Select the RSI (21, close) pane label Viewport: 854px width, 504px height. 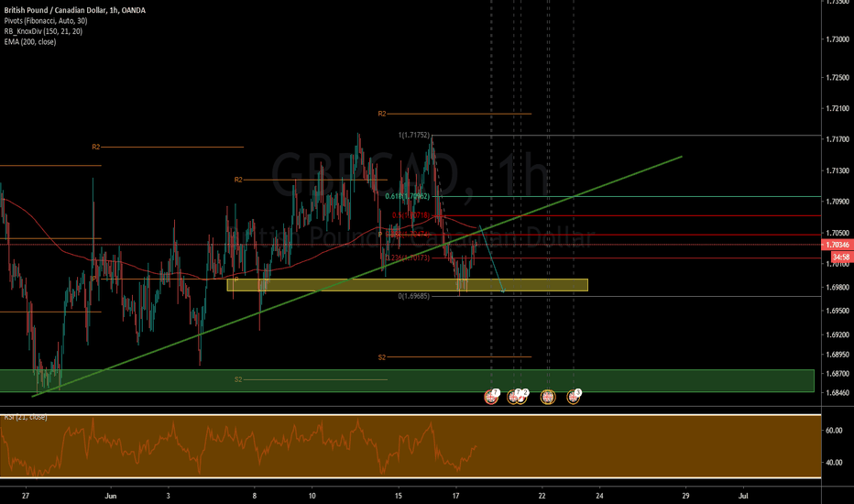pos(26,417)
